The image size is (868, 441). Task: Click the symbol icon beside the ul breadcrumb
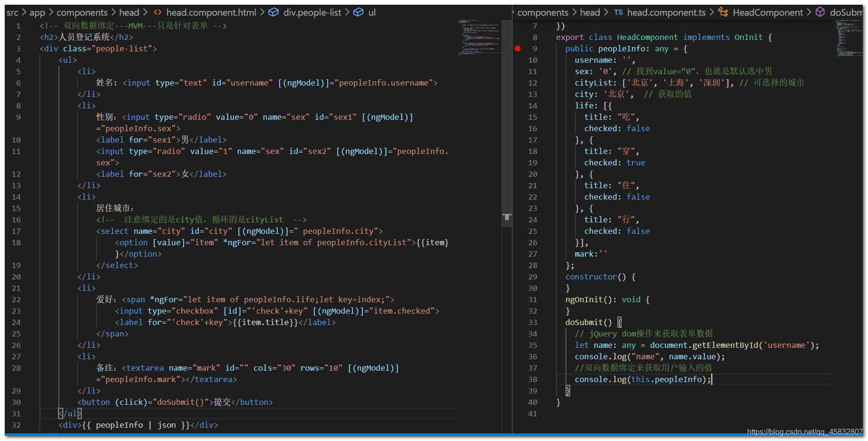[358, 12]
